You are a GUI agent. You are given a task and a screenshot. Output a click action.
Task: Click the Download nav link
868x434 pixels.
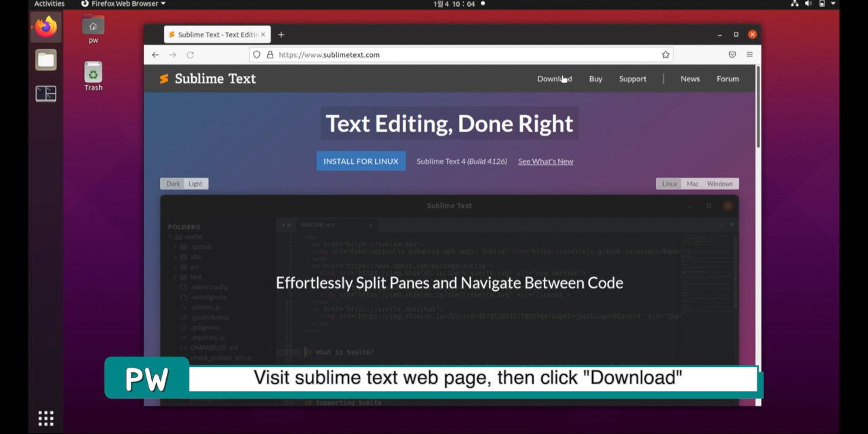pyautogui.click(x=554, y=79)
